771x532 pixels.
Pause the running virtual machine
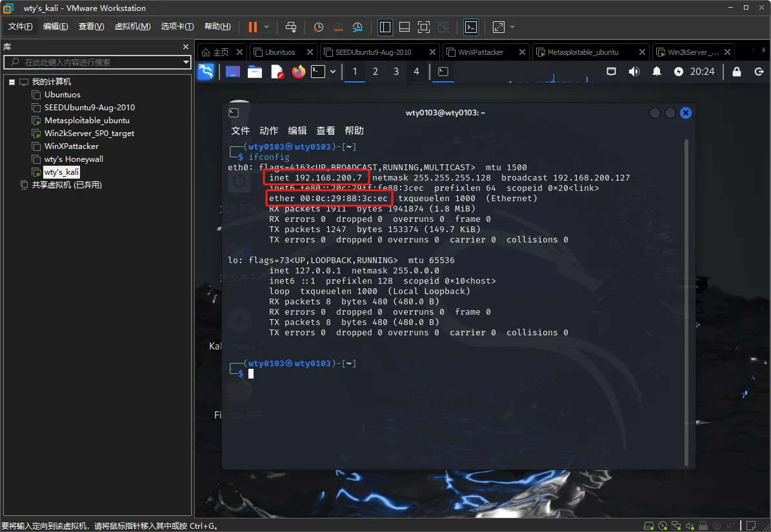point(253,27)
